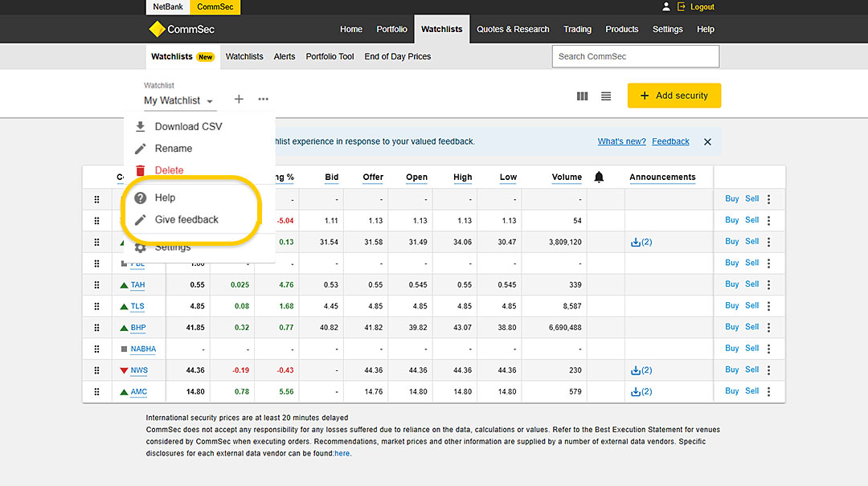Open Help in the main navigation bar
This screenshot has height=486, width=868.
click(706, 30)
